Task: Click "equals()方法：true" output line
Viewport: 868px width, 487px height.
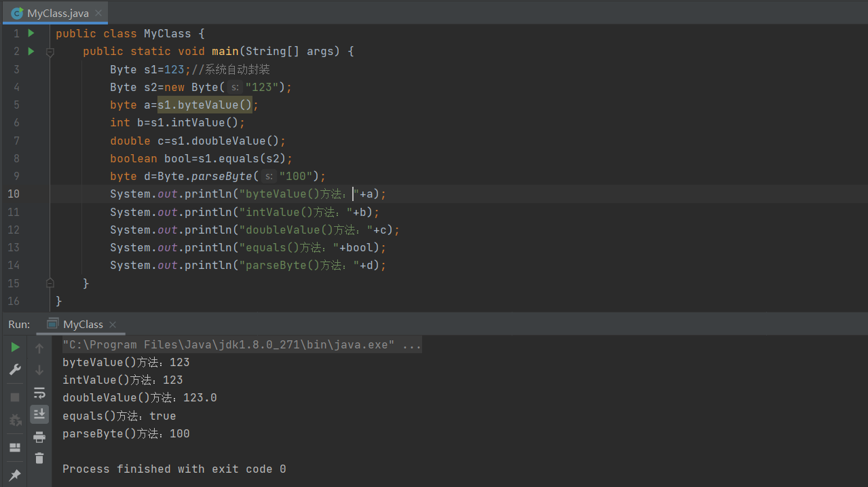Action: (x=119, y=416)
